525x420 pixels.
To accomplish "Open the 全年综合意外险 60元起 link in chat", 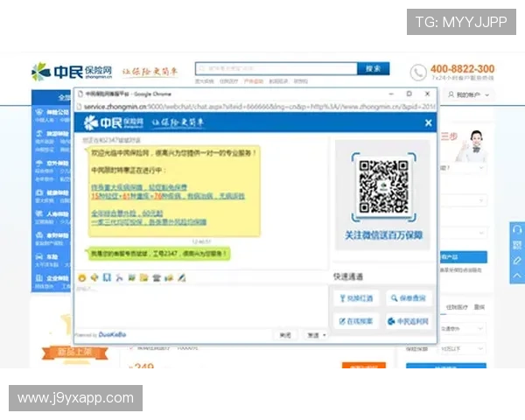I will pyautogui.click(x=127, y=213).
